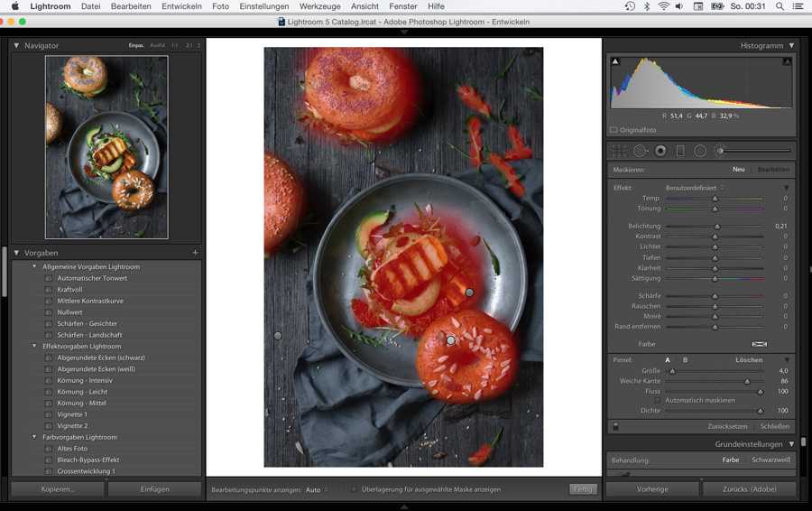The height and width of the screenshot is (511, 812).
Task: Click the Zurücksetzen button
Action: click(x=726, y=426)
